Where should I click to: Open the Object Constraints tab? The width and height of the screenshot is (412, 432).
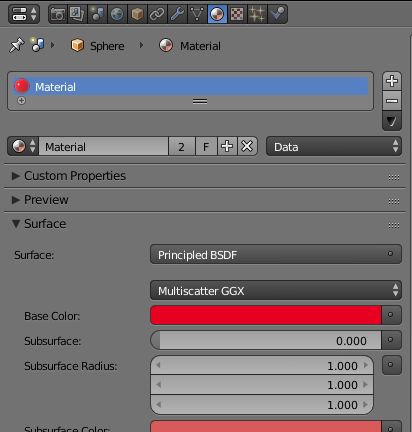[x=157, y=14]
